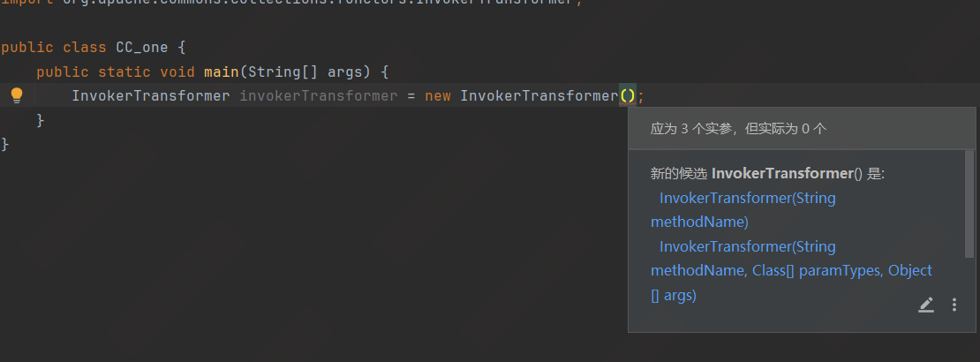Click the static keyword in main declaration
980x362 pixels.
[x=124, y=72]
